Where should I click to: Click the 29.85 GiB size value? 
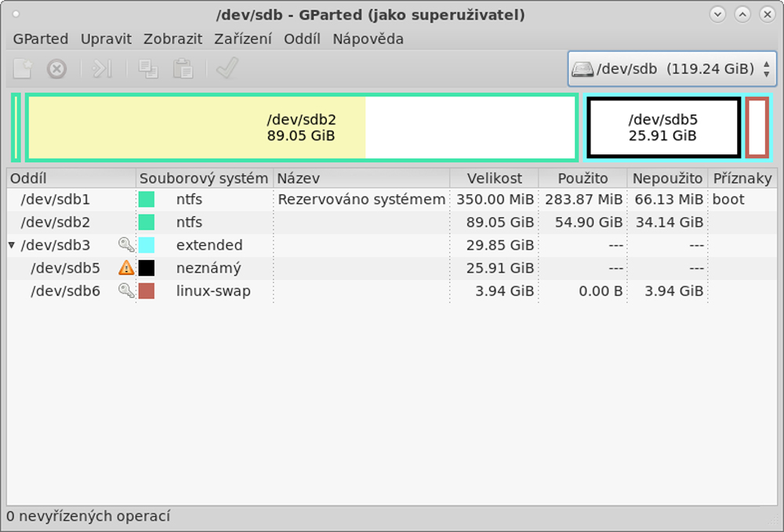[x=500, y=245]
